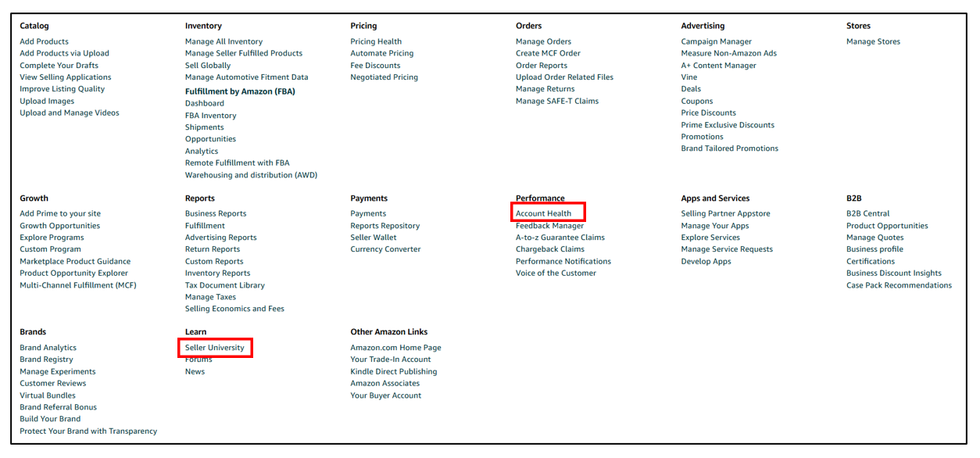Open Currency Converter
Screen dimensions: 980x458
(x=386, y=249)
